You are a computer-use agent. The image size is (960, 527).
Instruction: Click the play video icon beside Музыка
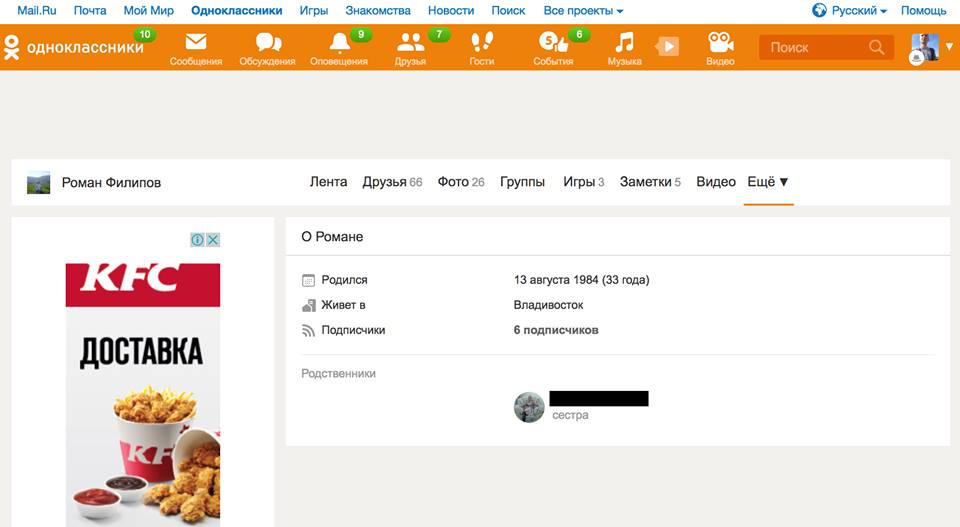[667, 47]
